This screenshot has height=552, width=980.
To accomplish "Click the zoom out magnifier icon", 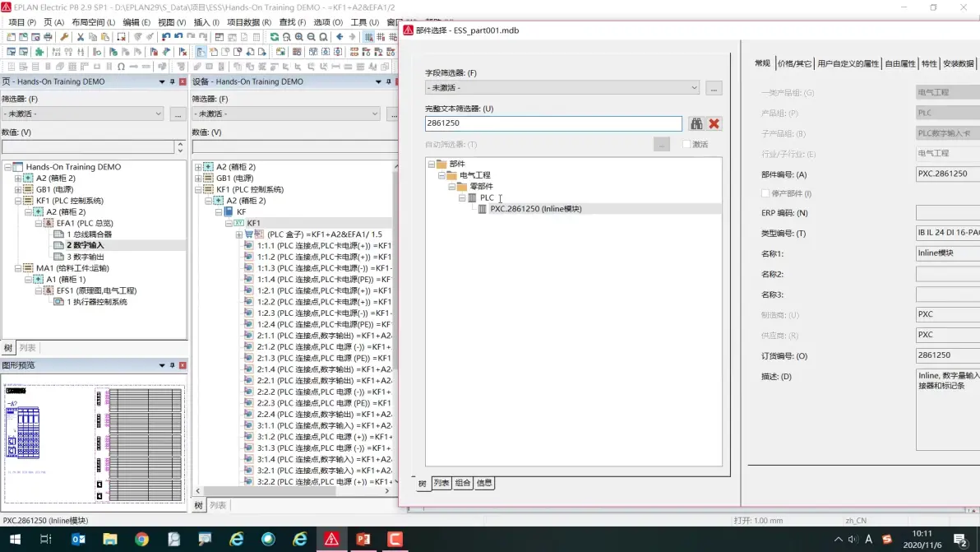I will click(312, 37).
